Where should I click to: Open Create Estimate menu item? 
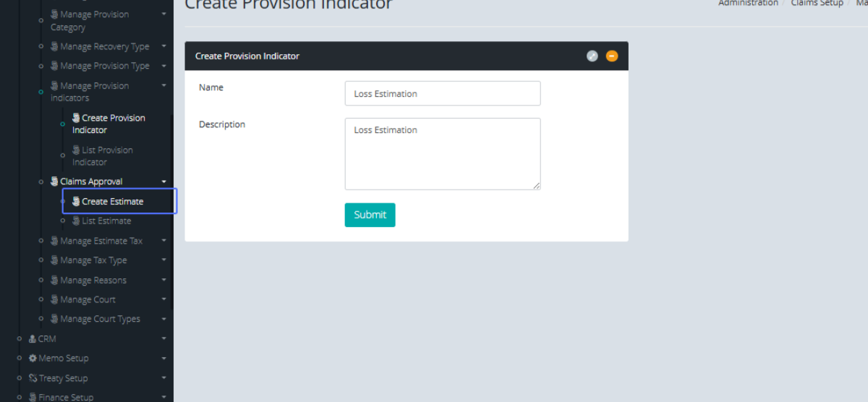click(x=112, y=202)
